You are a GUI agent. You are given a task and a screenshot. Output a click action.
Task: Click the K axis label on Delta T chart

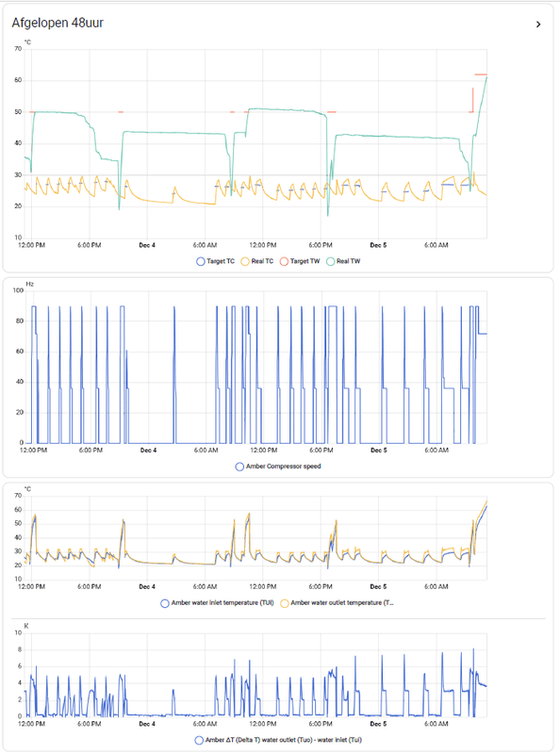25,626
